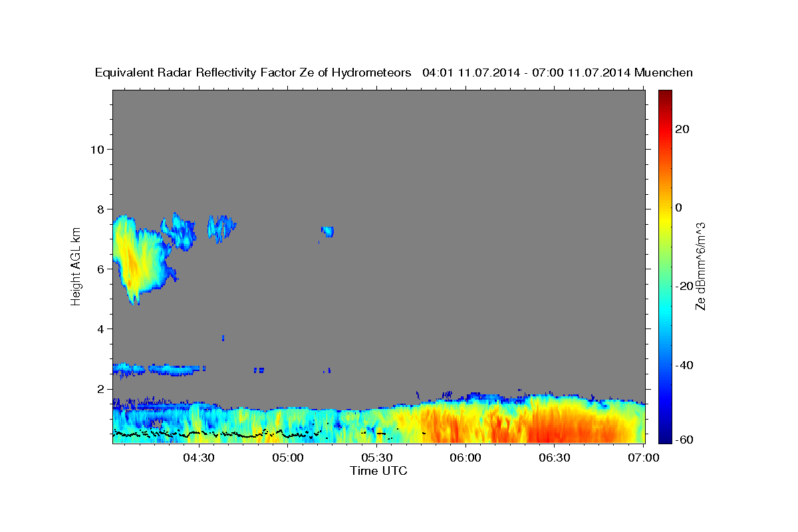
Task: Click the height tick label 4
Action: 100,329
